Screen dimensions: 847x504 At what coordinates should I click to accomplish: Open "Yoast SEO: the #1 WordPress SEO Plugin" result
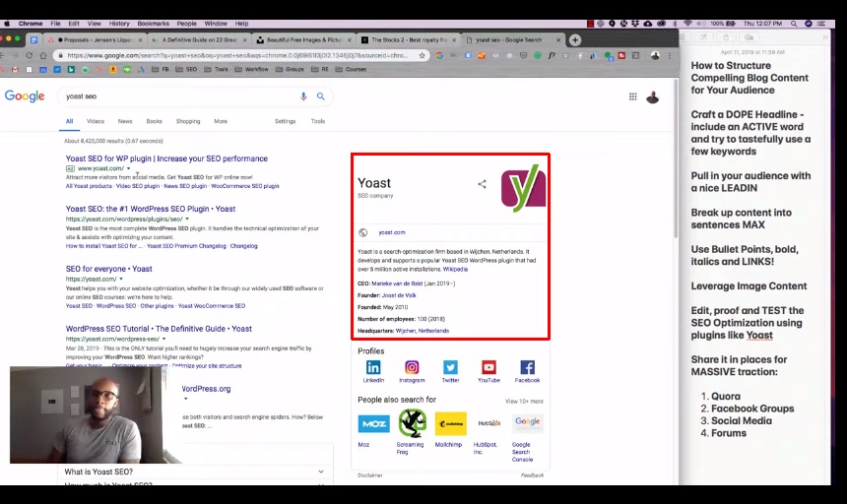point(151,209)
